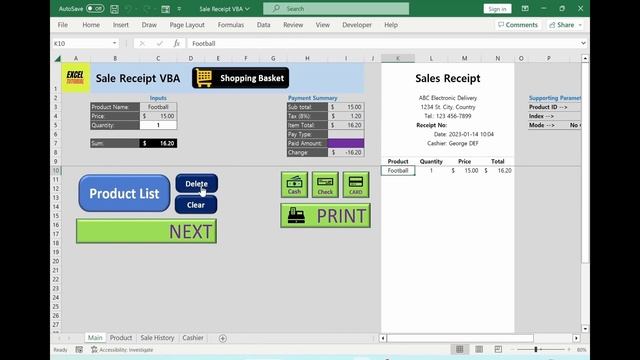Click the Redo arrow icon
This screenshot has width=640, height=360.
pyautogui.click(x=146, y=9)
